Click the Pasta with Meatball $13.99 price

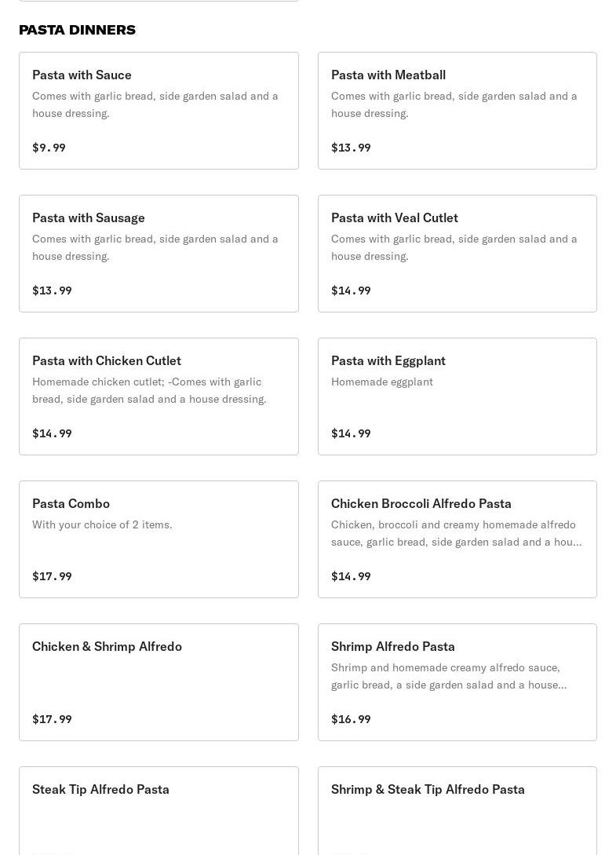pos(351,148)
